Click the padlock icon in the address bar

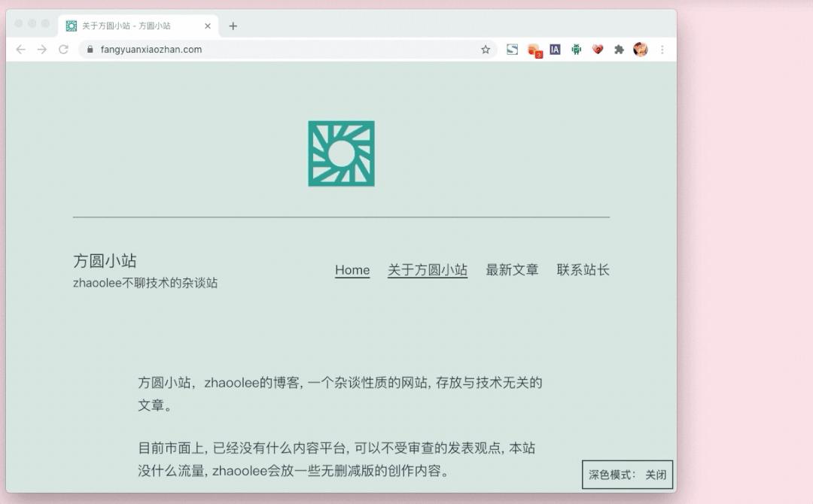click(90, 49)
